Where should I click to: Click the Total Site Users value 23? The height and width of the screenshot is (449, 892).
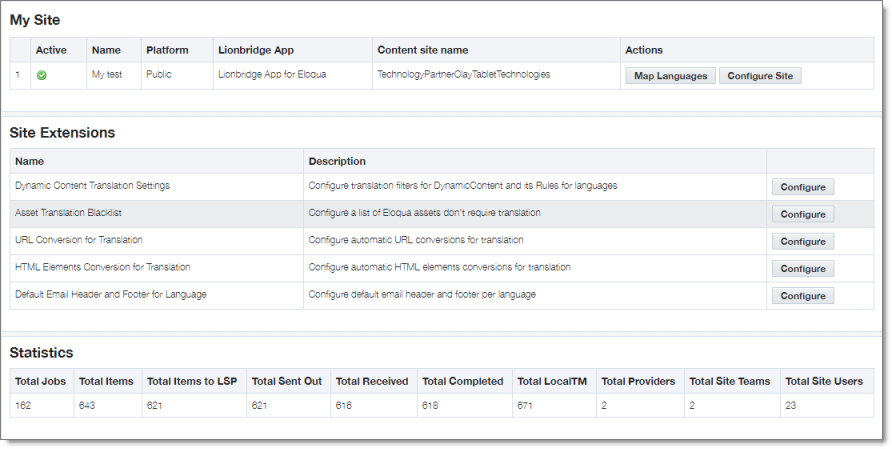pos(791,406)
